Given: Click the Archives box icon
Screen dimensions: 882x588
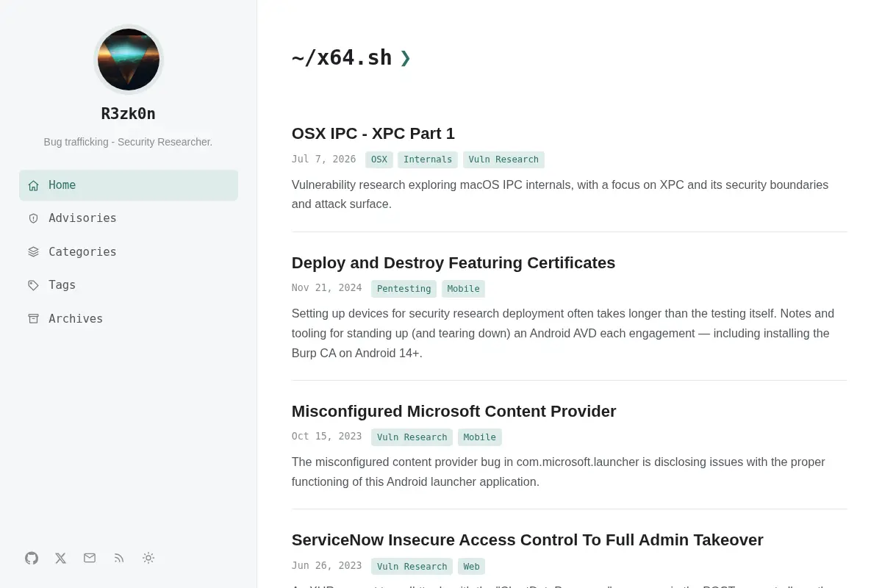Looking at the screenshot, I should point(33,319).
